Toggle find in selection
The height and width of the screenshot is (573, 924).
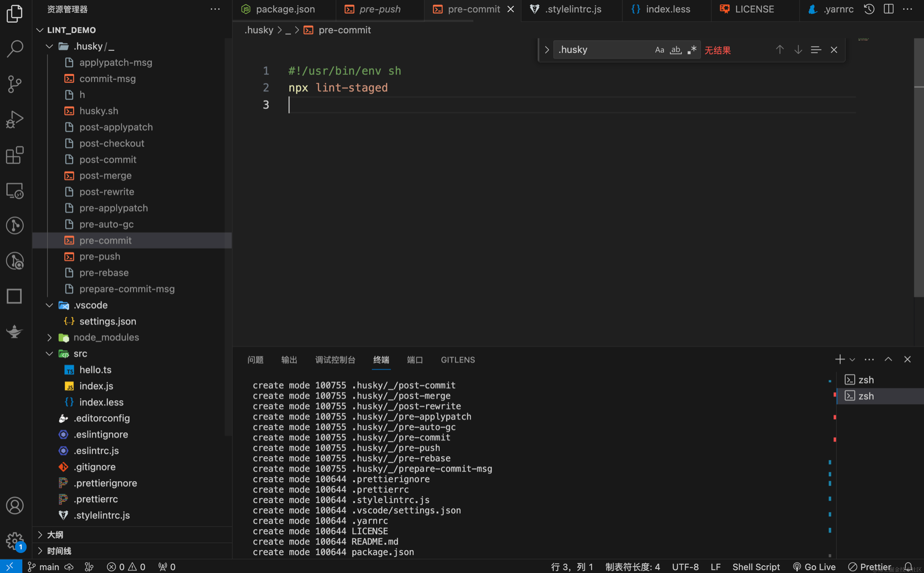[x=816, y=50]
